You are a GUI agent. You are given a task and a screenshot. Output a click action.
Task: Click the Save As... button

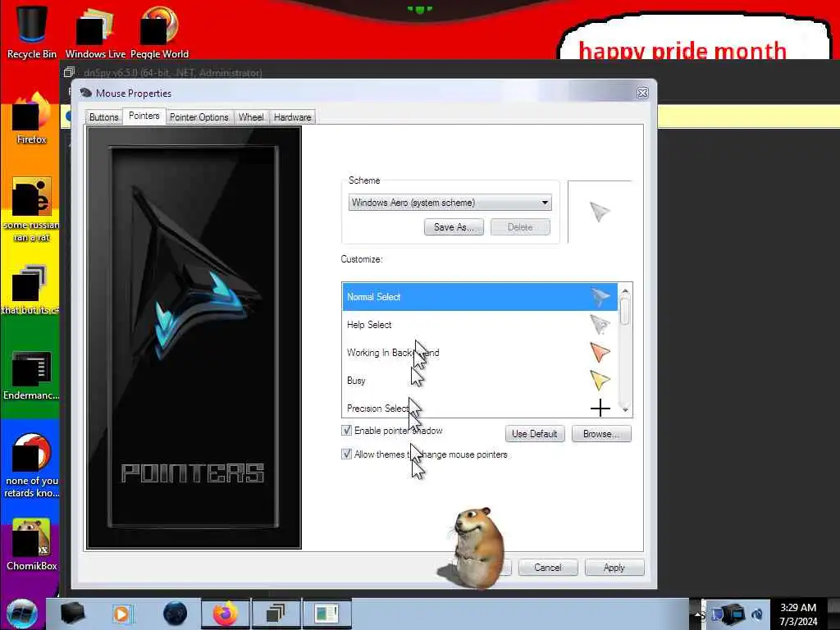click(x=454, y=227)
